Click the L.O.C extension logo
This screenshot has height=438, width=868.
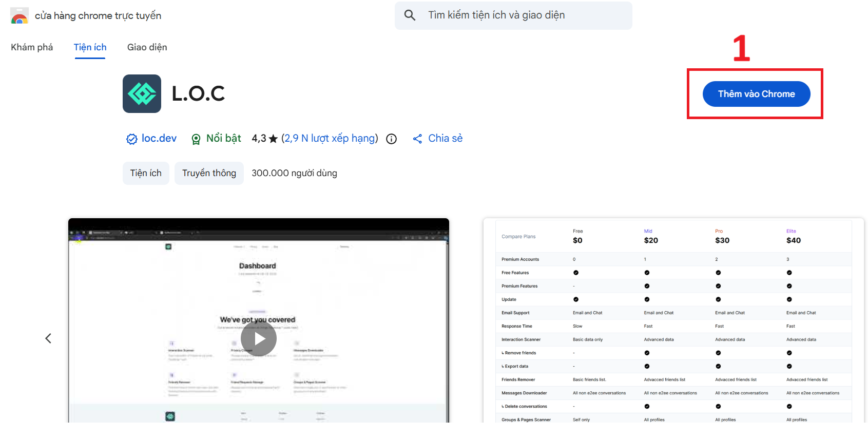[142, 93]
